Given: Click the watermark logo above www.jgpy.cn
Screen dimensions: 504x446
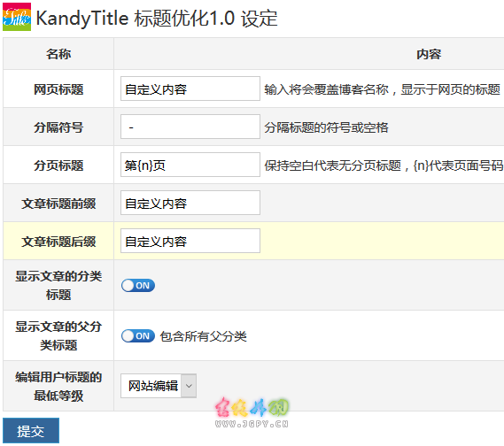Looking at the screenshot, I should [252, 407].
